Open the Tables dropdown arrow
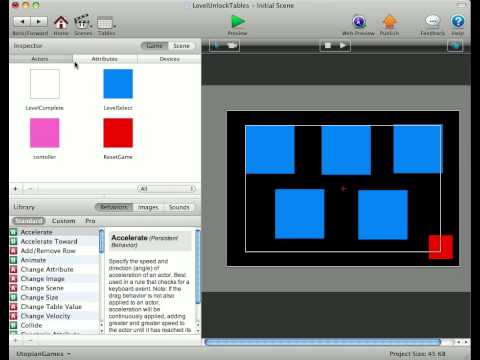Screen dimensions: 480x360 [x=115, y=26]
